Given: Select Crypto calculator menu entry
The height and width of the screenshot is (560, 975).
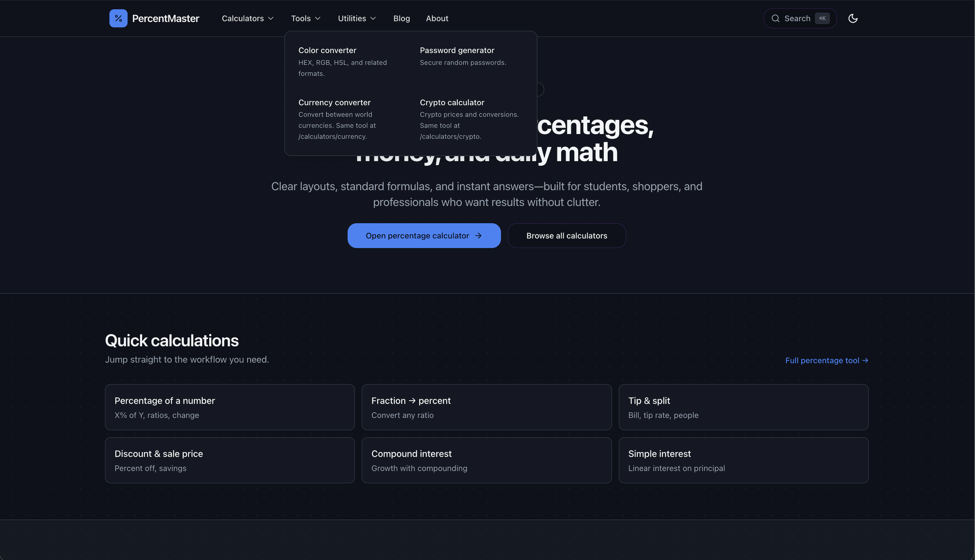Looking at the screenshot, I should point(452,103).
